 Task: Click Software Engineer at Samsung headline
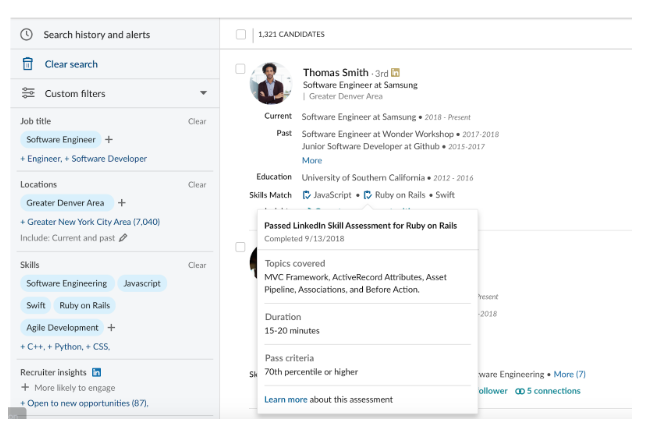(360, 85)
